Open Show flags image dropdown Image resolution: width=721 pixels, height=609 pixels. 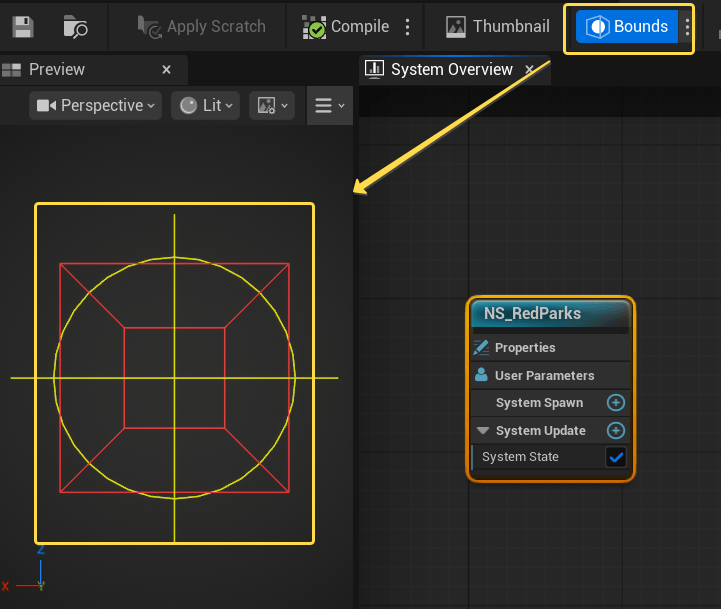[x=272, y=105]
